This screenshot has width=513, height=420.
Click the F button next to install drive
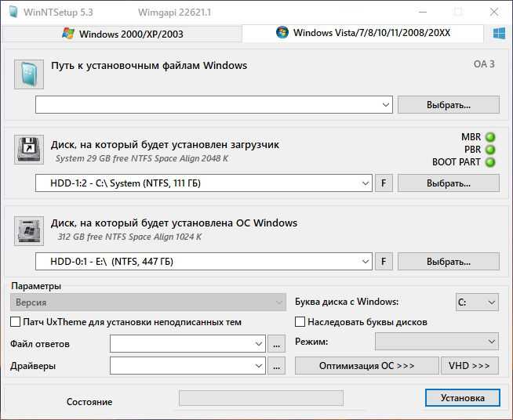point(384,262)
